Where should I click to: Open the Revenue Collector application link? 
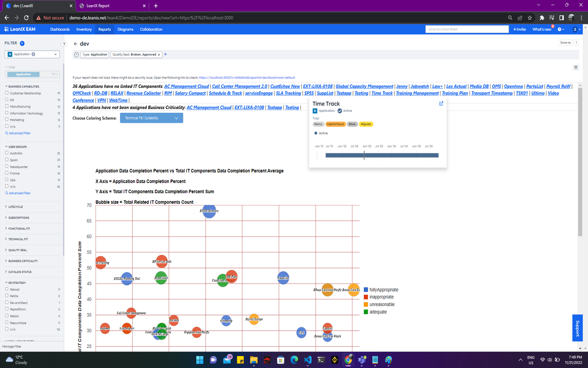[144, 93]
